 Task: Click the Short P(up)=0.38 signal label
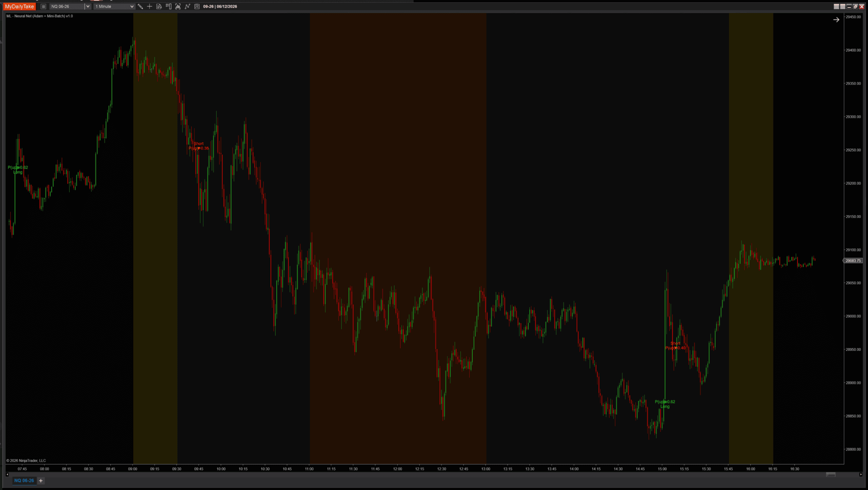point(199,146)
